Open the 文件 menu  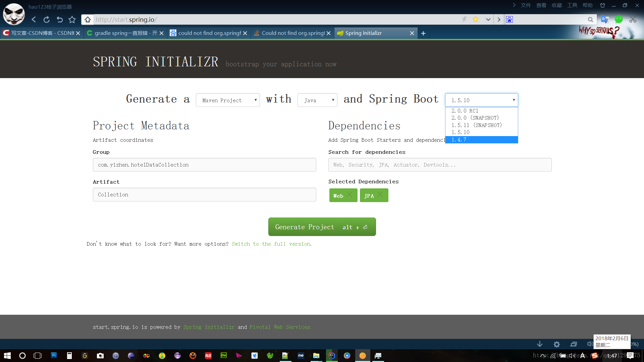526,5
